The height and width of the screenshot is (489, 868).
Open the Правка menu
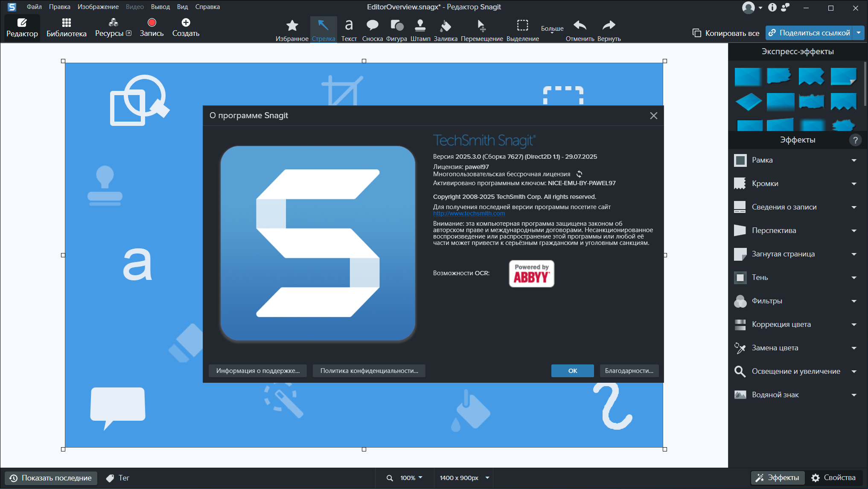pos(59,7)
